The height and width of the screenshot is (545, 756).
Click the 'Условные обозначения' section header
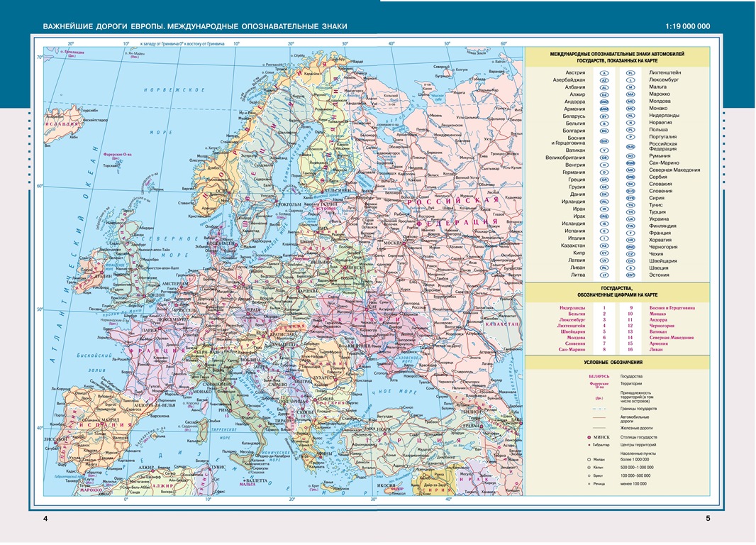click(615, 363)
